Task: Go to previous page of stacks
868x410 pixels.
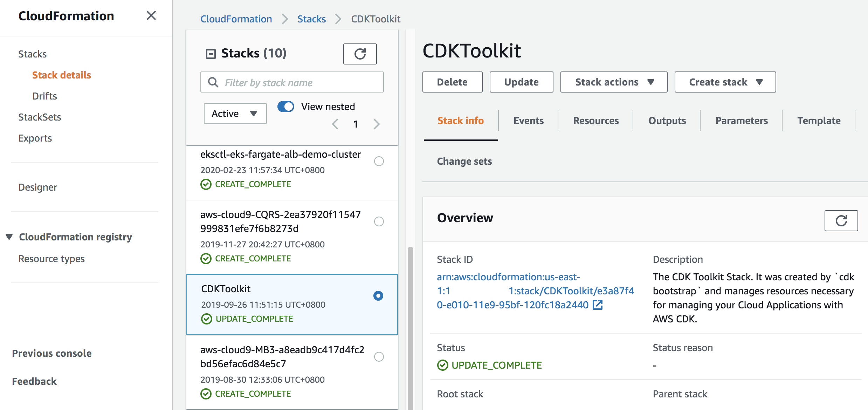Action: [x=335, y=124]
